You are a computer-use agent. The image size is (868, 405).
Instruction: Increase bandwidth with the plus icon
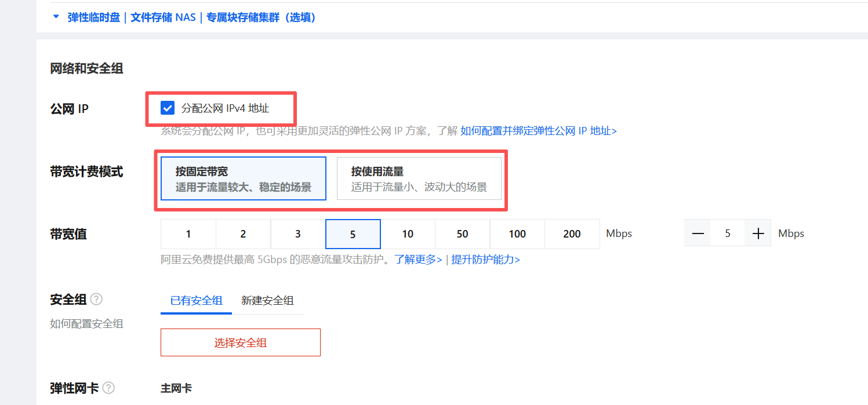tap(758, 233)
